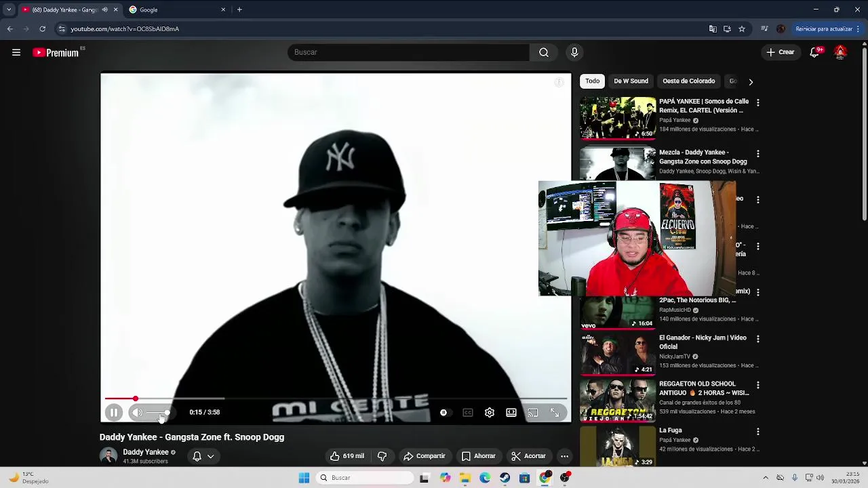Screen dimensions: 868x488
Task: Mute tab audio on YouTube tab
Action: 104,9
